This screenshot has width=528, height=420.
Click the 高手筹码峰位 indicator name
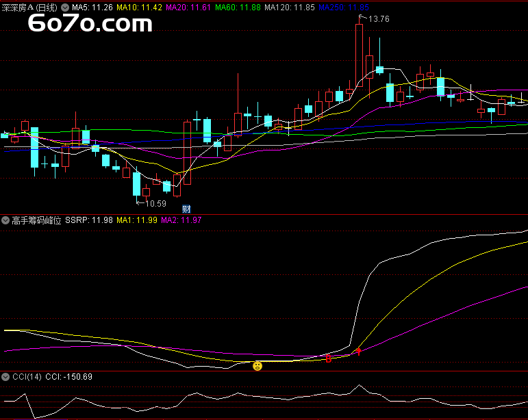pyautogui.click(x=36, y=220)
